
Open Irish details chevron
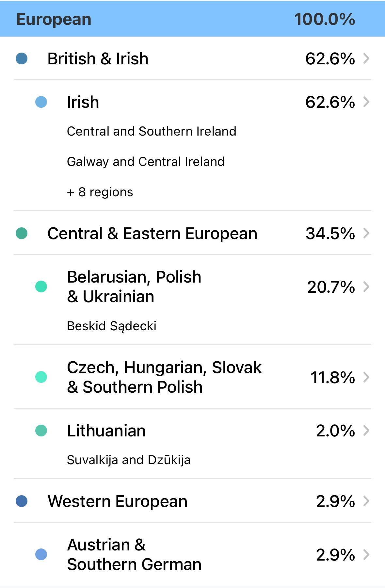[x=366, y=102]
